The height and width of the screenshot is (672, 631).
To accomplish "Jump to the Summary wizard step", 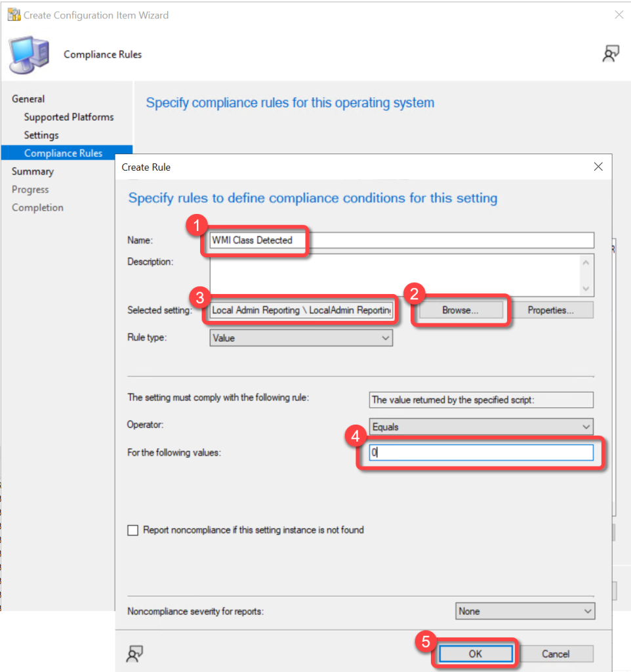I will tap(33, 171).
